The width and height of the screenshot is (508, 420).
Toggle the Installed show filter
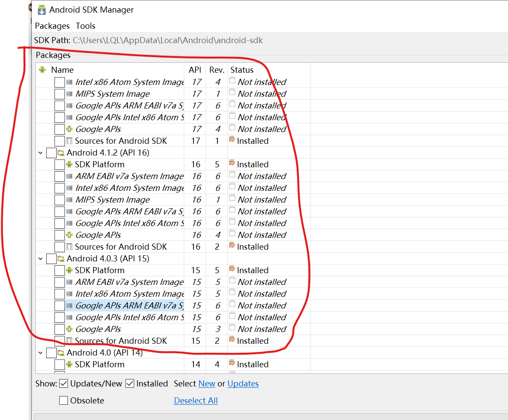(130, 384)
